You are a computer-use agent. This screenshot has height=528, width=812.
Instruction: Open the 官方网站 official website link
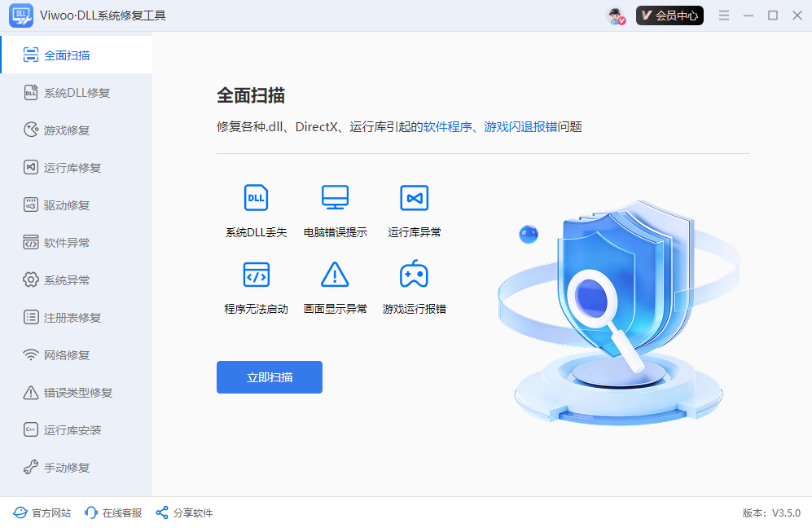42,513
